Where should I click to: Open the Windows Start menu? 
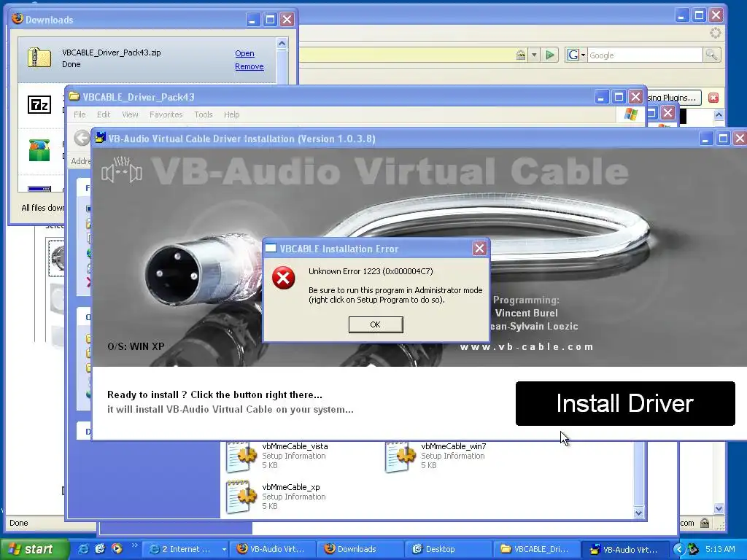pyautogui.click(x=34, y=549)
